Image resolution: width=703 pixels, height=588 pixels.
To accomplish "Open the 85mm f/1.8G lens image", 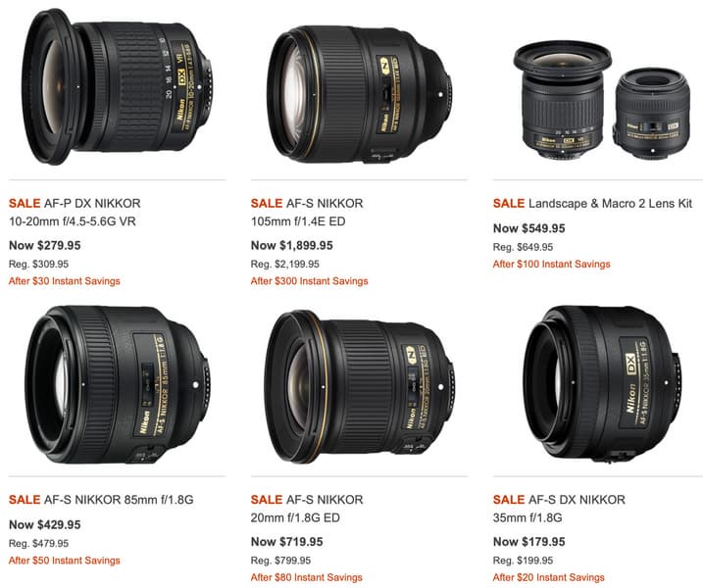I will pos(118,384).
